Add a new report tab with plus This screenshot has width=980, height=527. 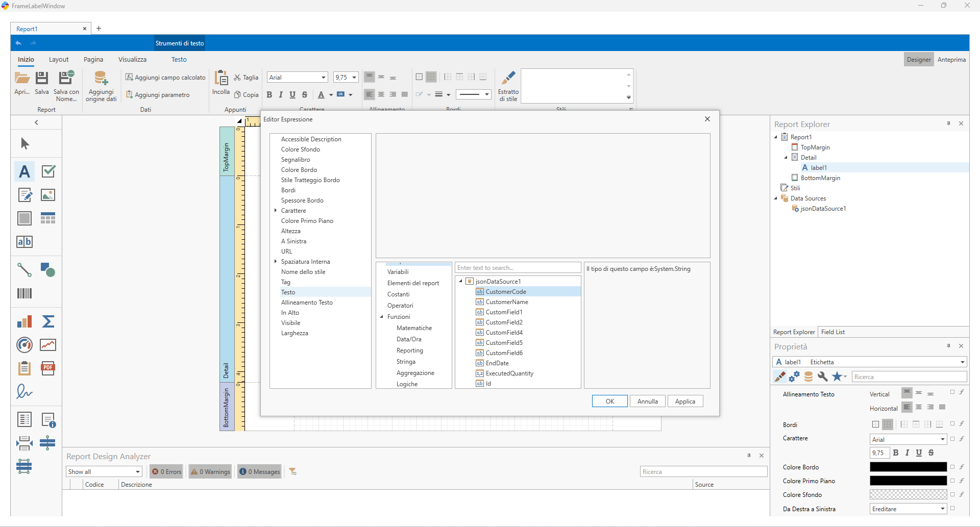point(99,29)
